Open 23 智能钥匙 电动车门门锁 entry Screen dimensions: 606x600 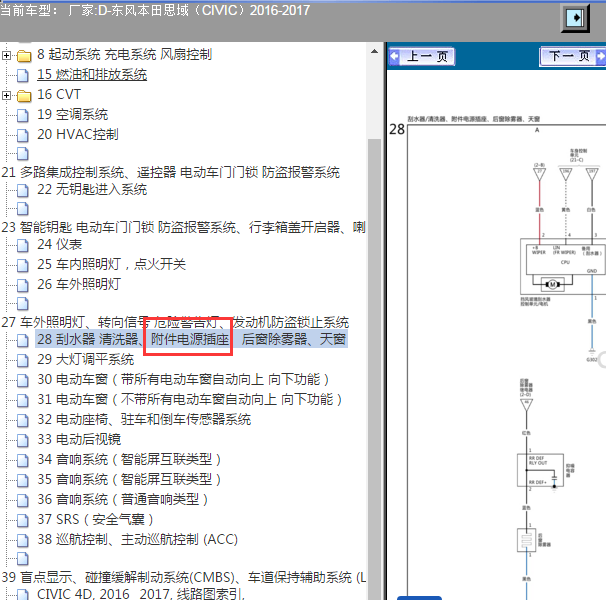click(183, 227)
